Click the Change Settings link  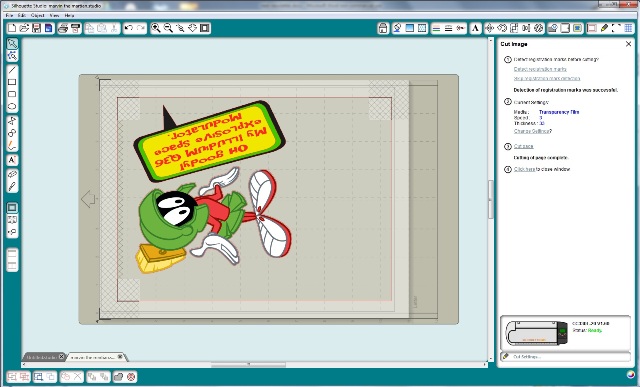(x=532, y=131)
